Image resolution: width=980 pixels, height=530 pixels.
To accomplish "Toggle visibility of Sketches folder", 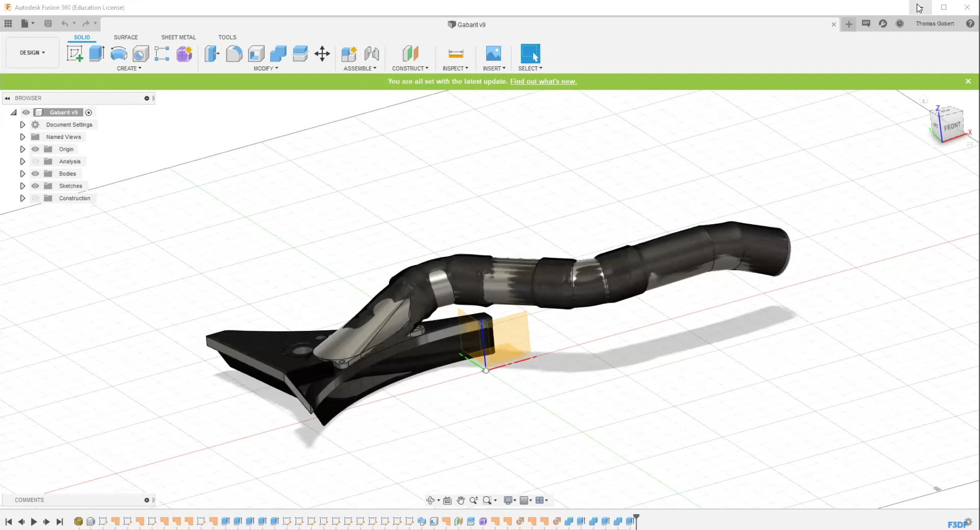I will pyautogui.click(x=35, y=186).
